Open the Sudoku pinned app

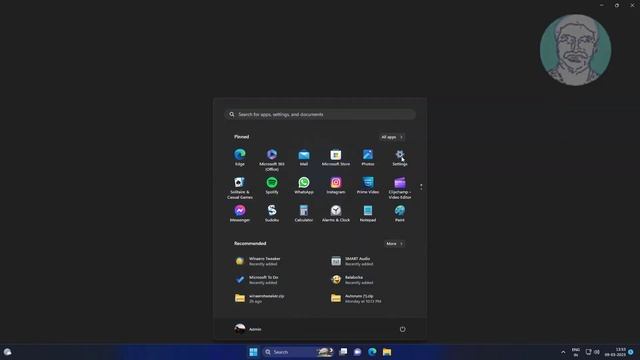click(x=272, y=213)
